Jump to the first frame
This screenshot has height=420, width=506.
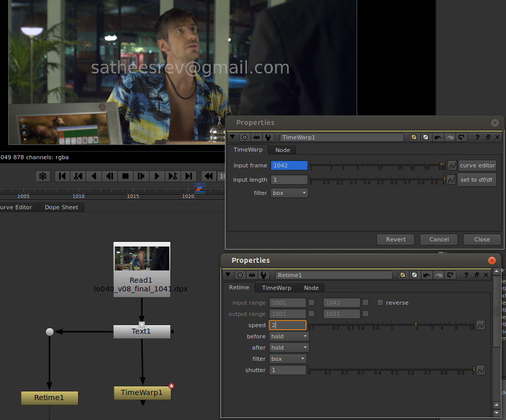pyautogui.click(x=62, y=176)
